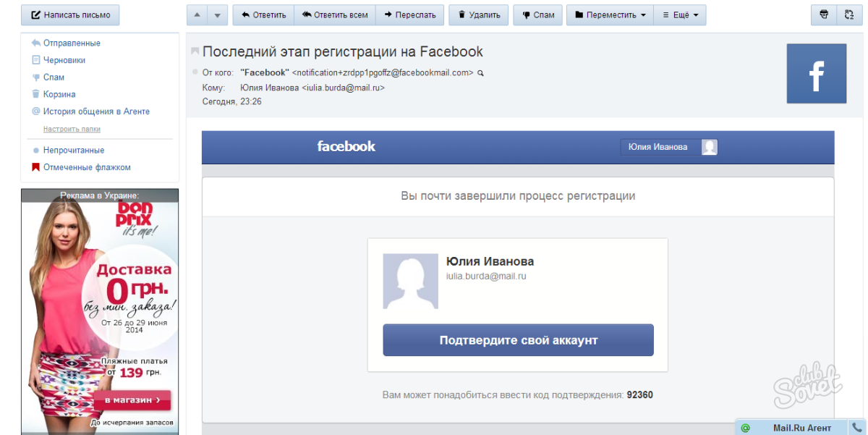Viewport: 868px width, 435px height.
Task: Click confirmation code 92360
Action: point(640,395)
